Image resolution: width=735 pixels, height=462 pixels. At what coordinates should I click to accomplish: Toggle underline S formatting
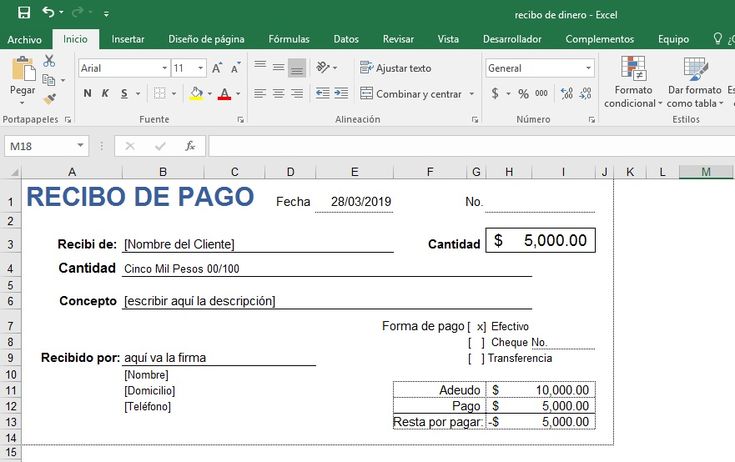(x=124, y=93)
